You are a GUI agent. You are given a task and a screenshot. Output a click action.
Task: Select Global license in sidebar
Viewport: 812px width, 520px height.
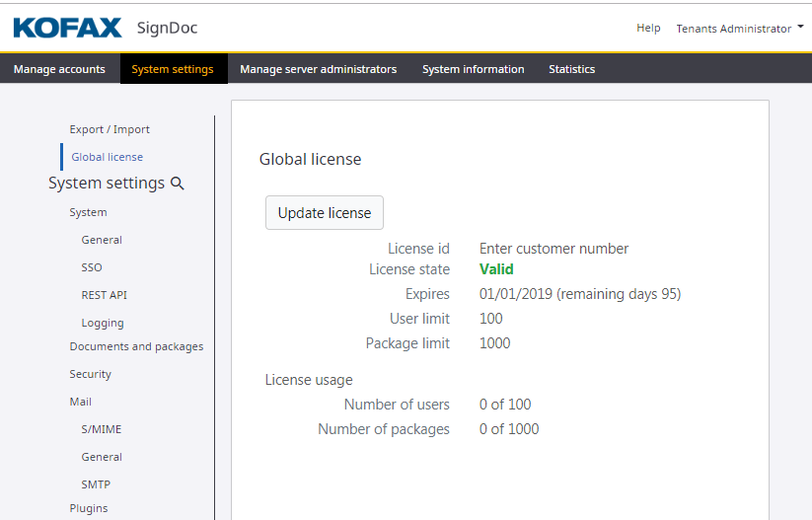tap(107, 157)
